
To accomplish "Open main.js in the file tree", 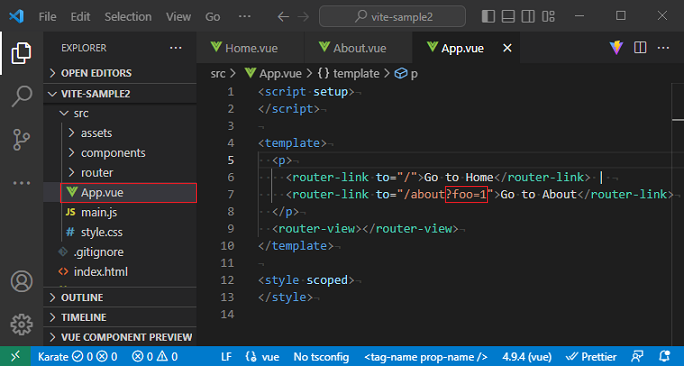I will click(x=120, y=212).
